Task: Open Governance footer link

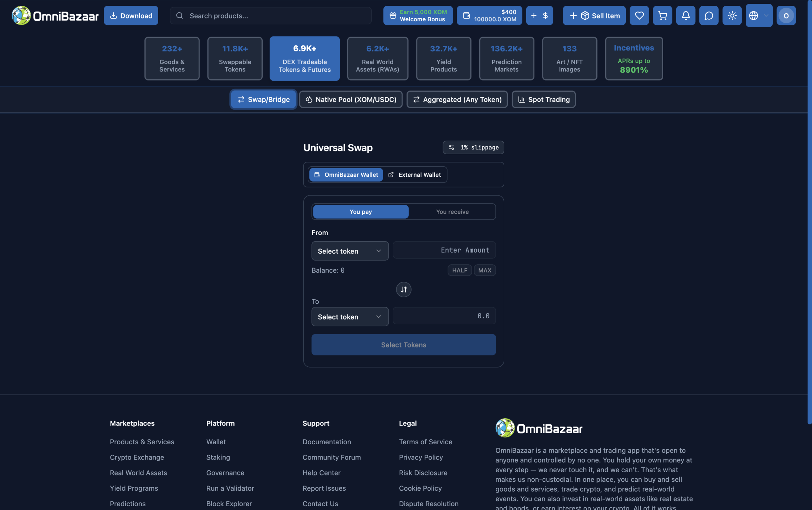Action: pos(225,473)
